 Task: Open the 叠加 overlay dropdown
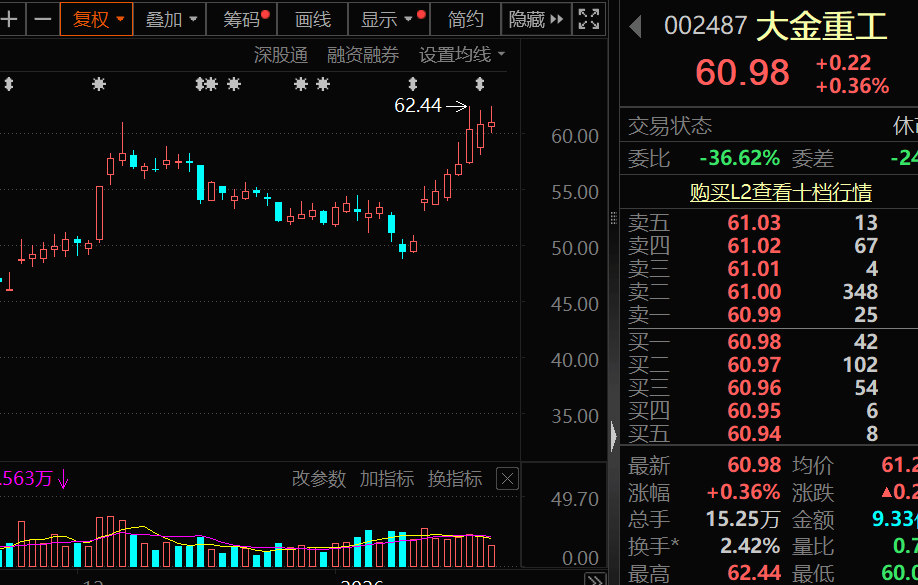point(170,19)
